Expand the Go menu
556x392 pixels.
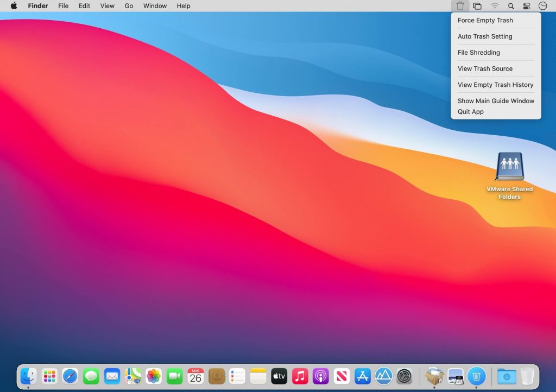click(129, 6)
